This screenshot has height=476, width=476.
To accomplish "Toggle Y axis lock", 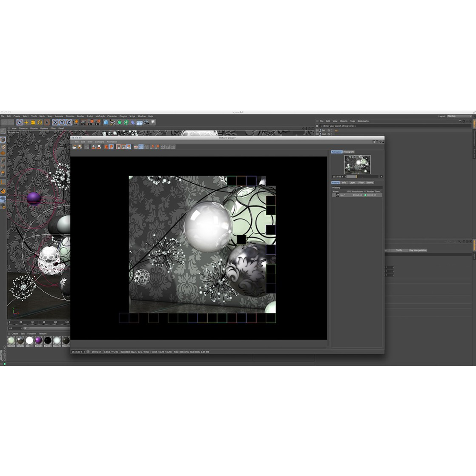I will point(62,122).
